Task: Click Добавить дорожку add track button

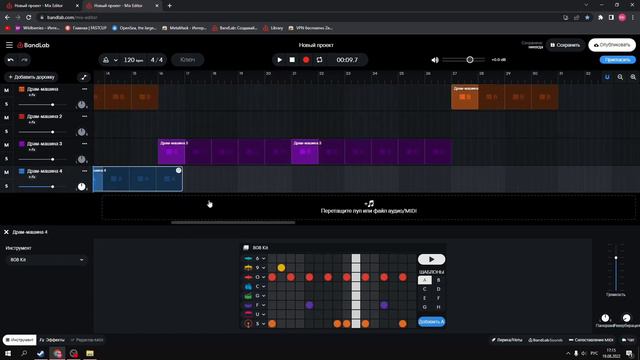Action: point(31,77)
